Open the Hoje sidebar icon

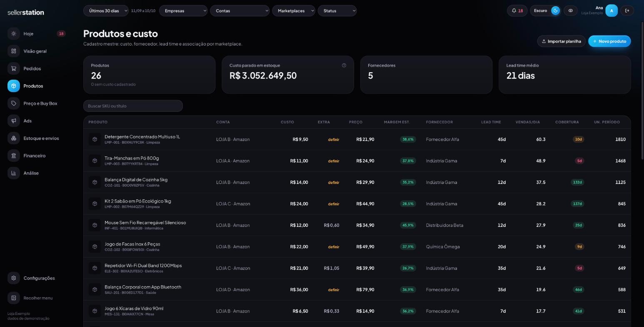coord(14,34)
